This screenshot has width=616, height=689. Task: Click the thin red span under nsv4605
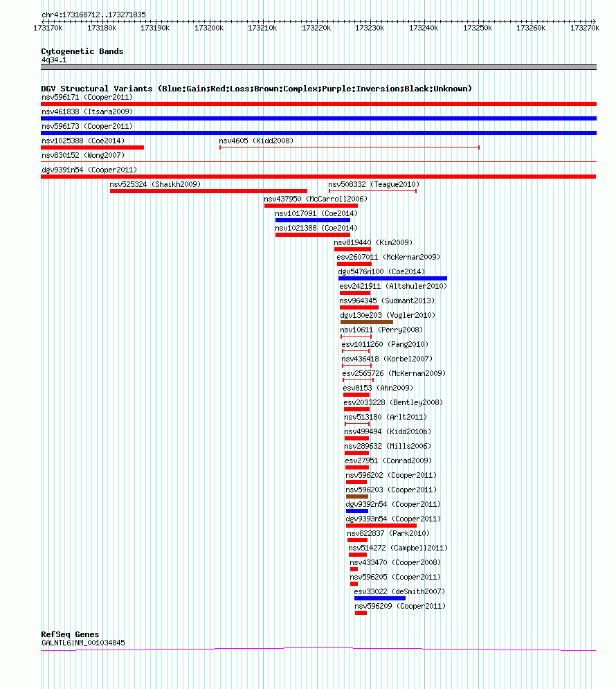pos(350,147)
